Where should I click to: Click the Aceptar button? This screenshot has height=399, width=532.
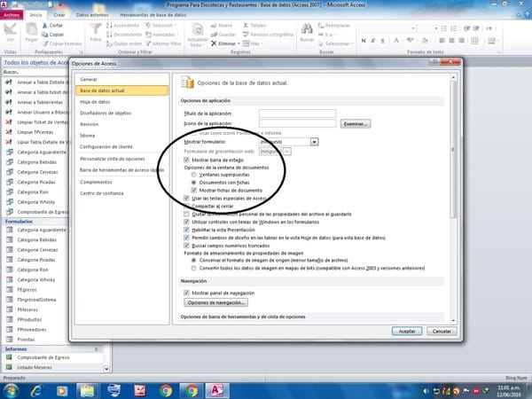[407, 331]
